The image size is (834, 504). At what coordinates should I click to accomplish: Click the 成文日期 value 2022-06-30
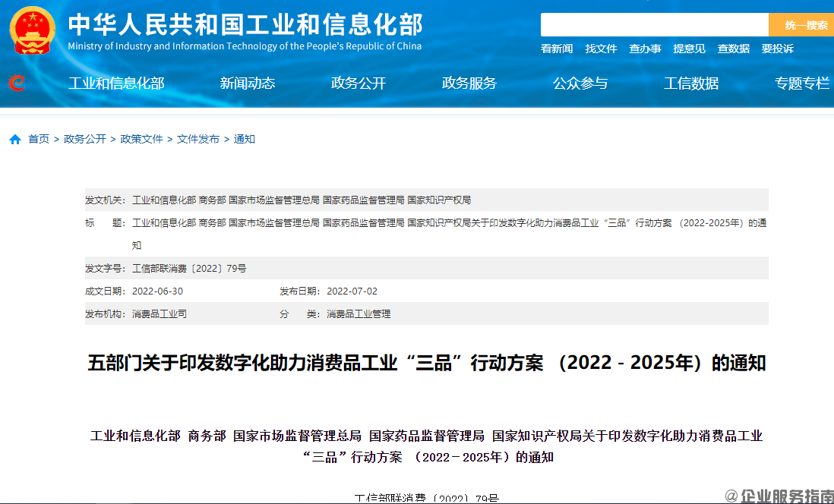[157, 291]
